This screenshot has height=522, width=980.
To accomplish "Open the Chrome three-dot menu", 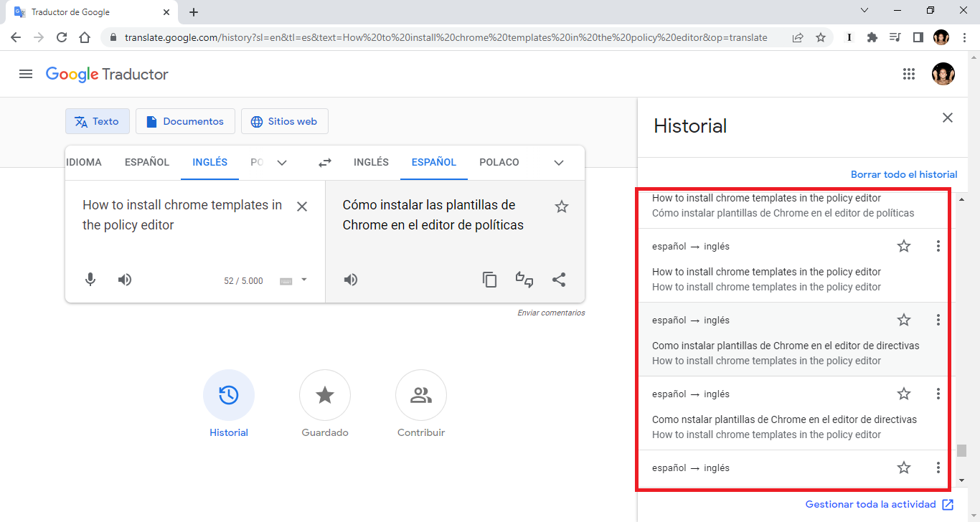I will [x=965, y=37].
